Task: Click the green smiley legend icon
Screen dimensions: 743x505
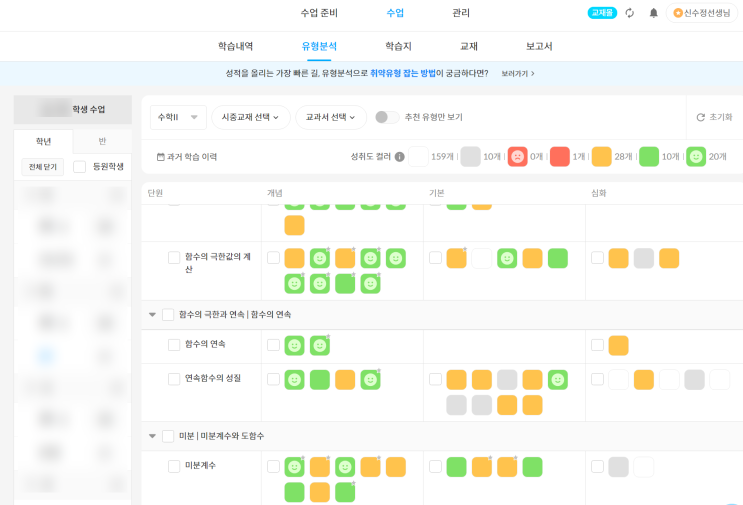Action: 696,156
